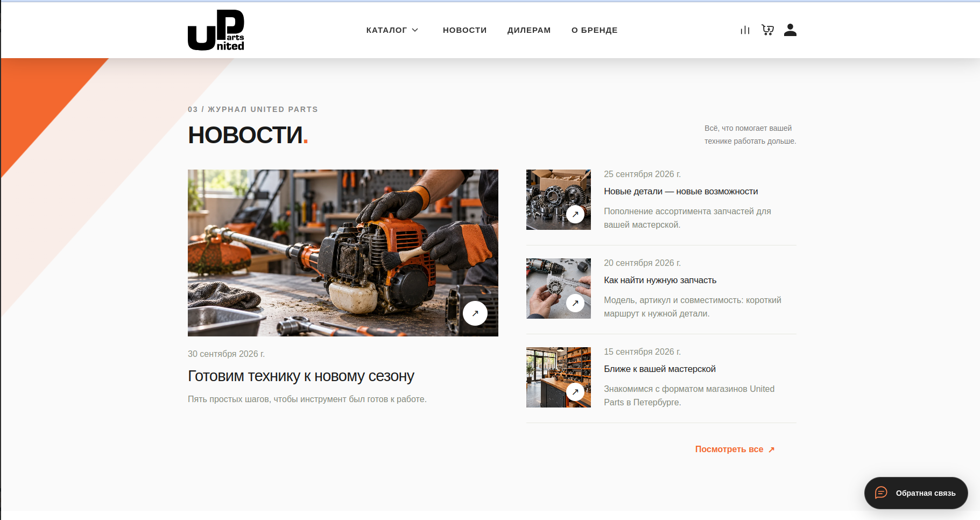Click the Посмотреть все link
This screenshot has height=520, width=980.
click(729, 449)
